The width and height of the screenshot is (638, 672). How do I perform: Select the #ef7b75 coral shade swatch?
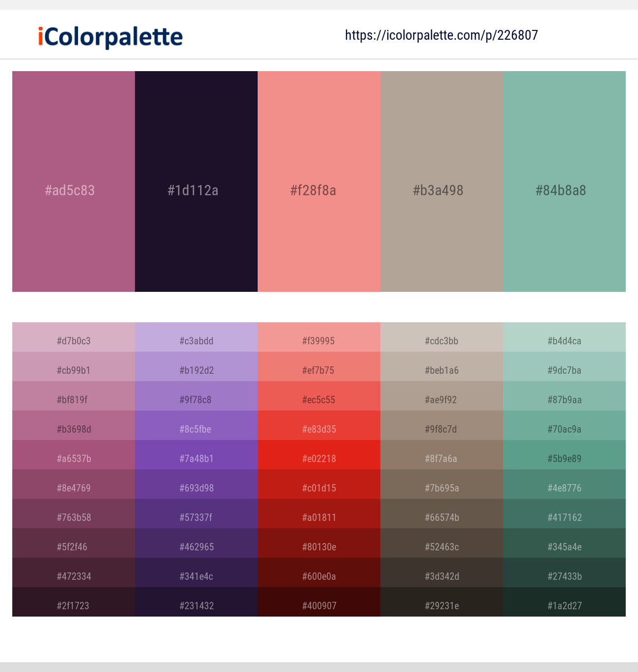coord(319,370)
